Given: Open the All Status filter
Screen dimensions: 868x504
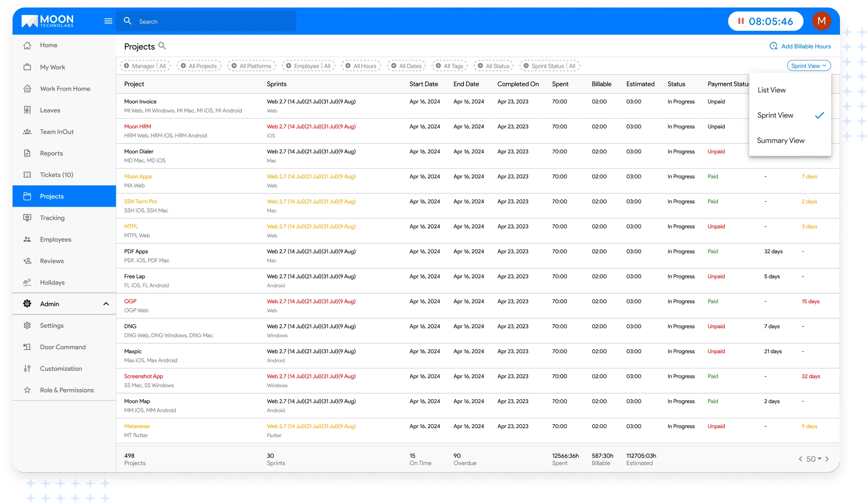Looking at the screenshot, I should [x=494, y=66].
